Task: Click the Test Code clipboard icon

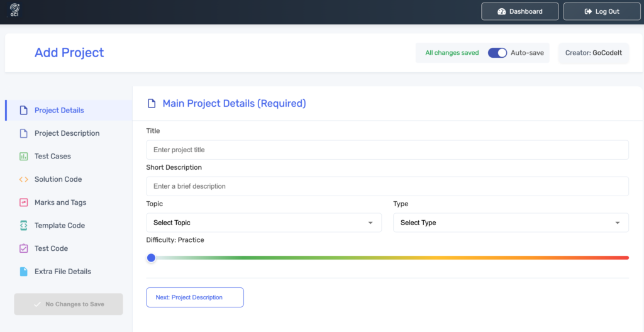Action: [x=24, y=248]
